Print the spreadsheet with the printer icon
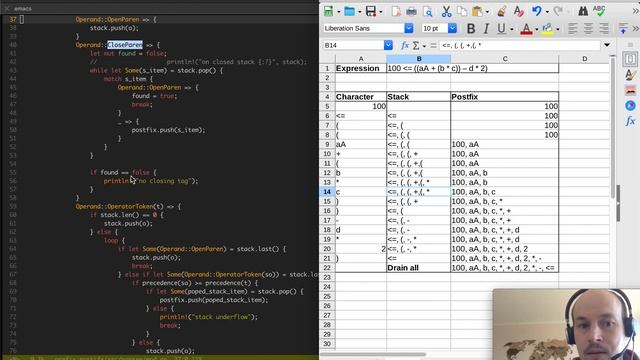Image resolution: width=640 pixels, height=360 pixels. click(411, 11)
